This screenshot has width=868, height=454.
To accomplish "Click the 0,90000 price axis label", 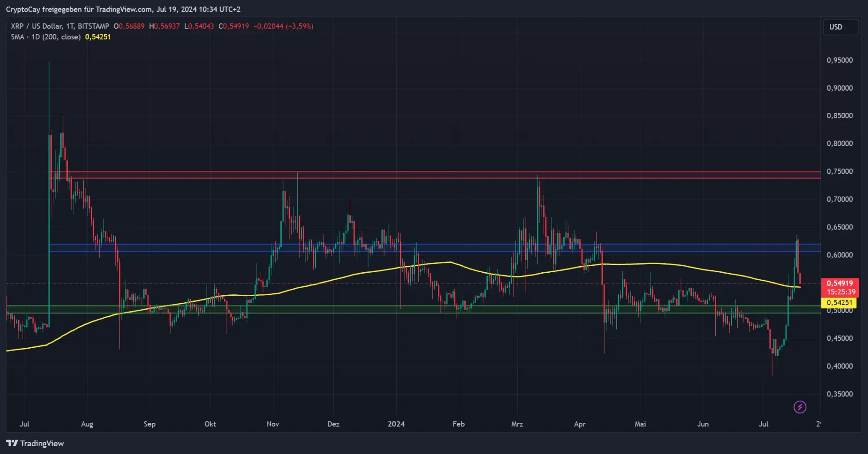I will (839, 88).
